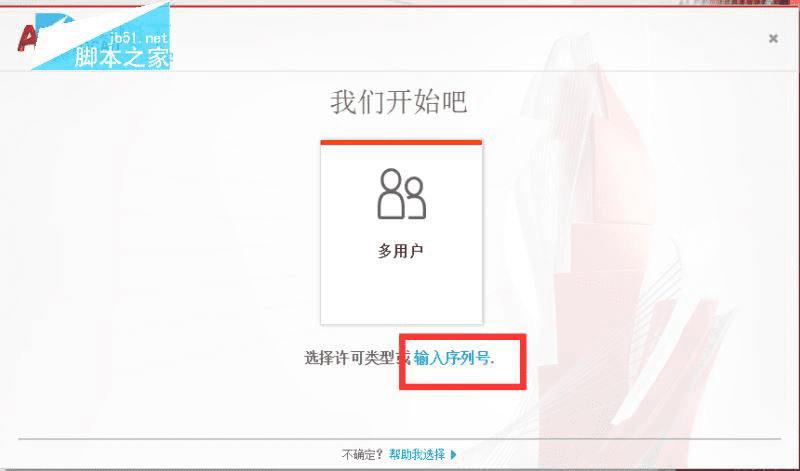The width and height of the screenshot is (800, 471).
Task: Click empty area below 多用户 in card
Action: coord(401,293)
